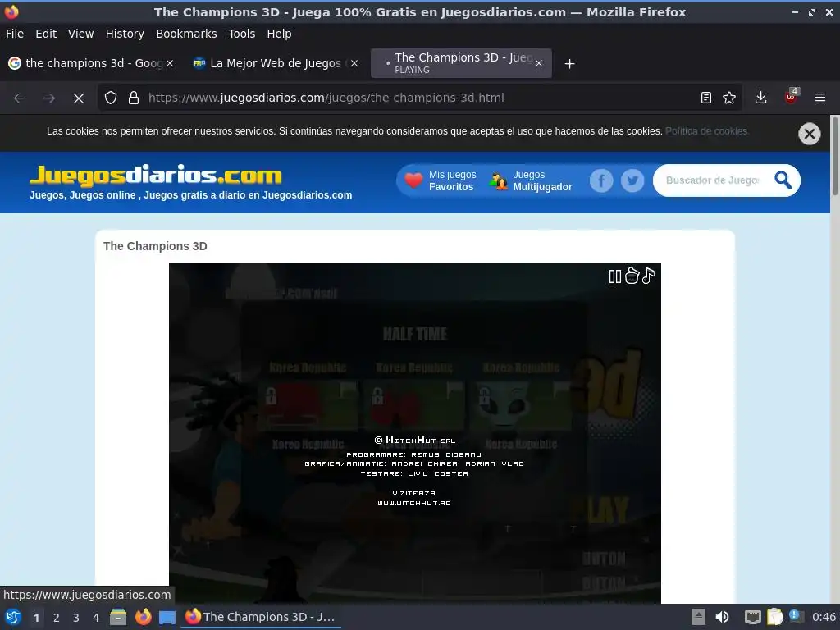Screen dimensions: 840x630
Task: Submit search with the magnifying glass icon
Action: coord(783,180)
